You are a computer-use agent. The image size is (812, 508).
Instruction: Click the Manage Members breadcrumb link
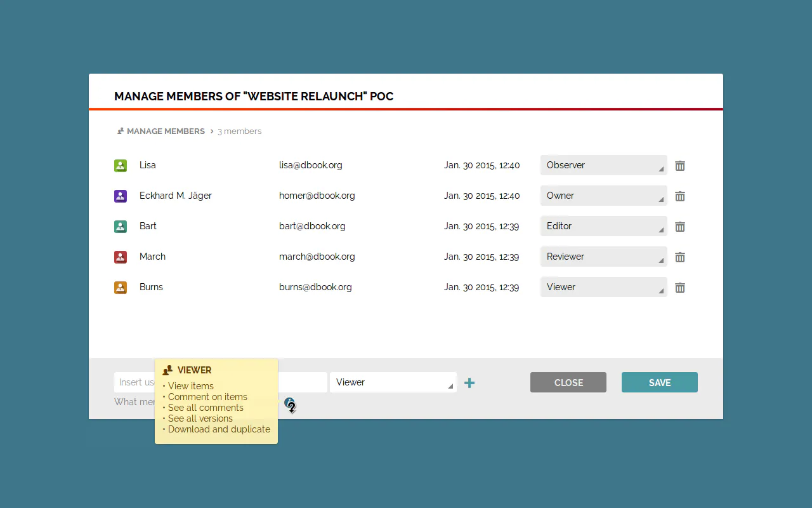pyautogui.click(x=166, y=131)
